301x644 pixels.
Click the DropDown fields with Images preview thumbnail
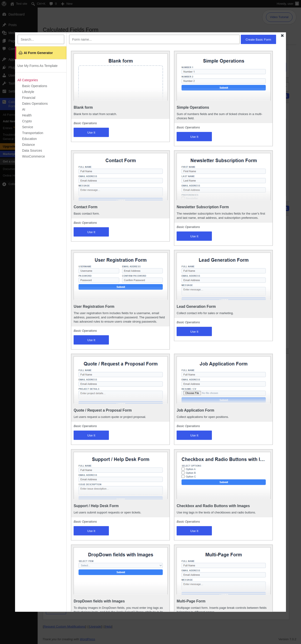pos(120,571)
